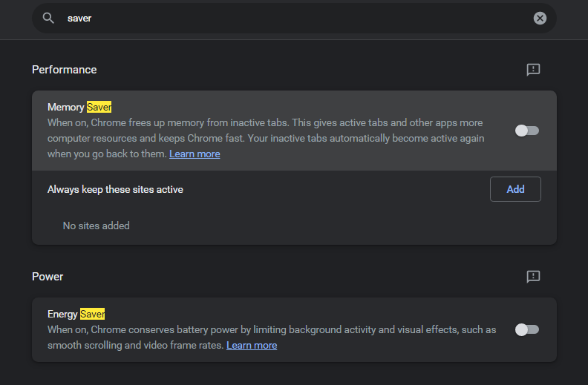This screenshot has width=588, height=385.
Task: Click the No sites added text
Action: (x=96, y=226)
